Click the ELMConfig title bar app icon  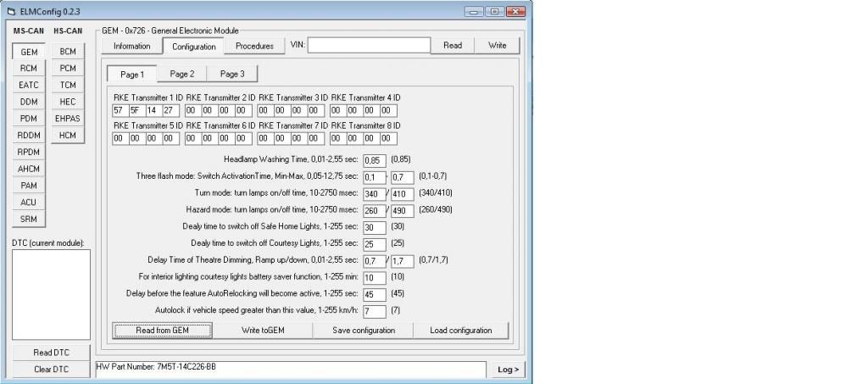10,11
